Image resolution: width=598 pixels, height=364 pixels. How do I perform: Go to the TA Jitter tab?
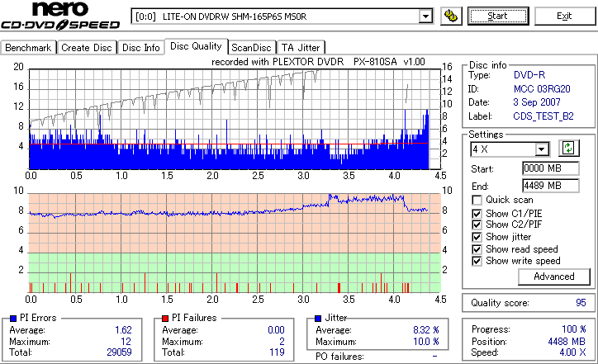[x=301, y=48]
